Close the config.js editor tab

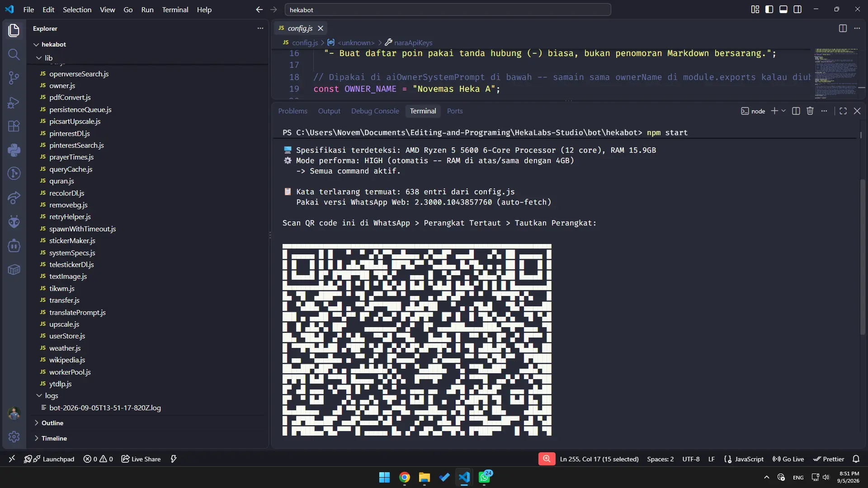[321, 28]
